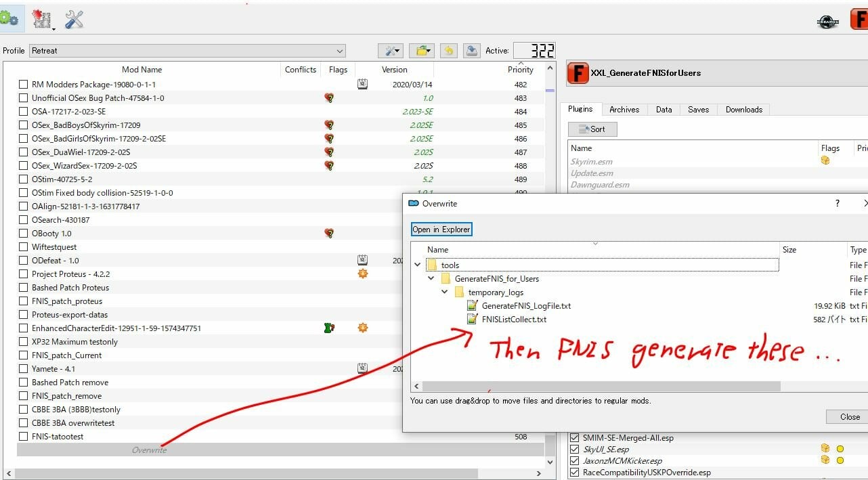The height and width of the screenshot is (480, 868).
Task: Uncheck the RaceCompatibilityUSKPOverride.esp plugin
Action: 575,472
